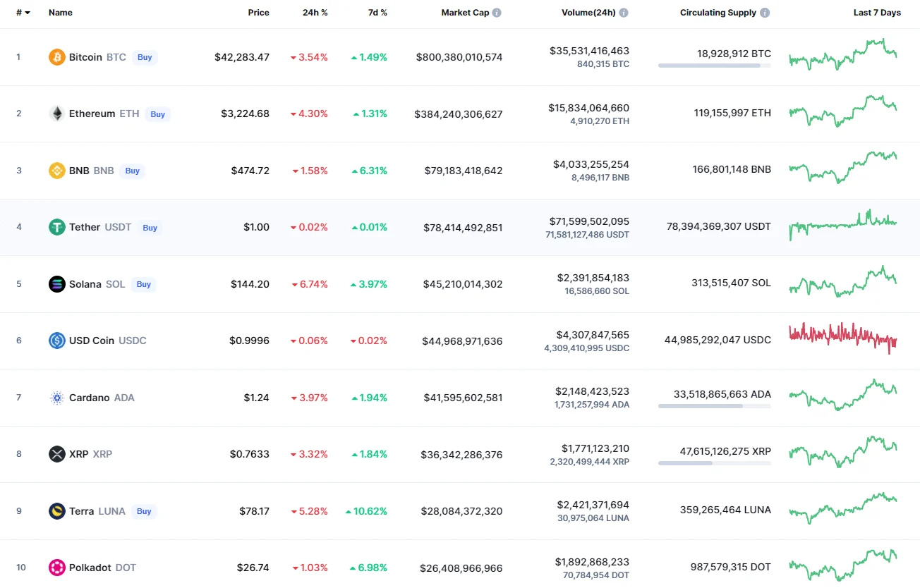Image resolution: width=920 pixels, height=588 pixels.
Task: Open the Market Cap info tooltip icon
Action: point(497,13)
